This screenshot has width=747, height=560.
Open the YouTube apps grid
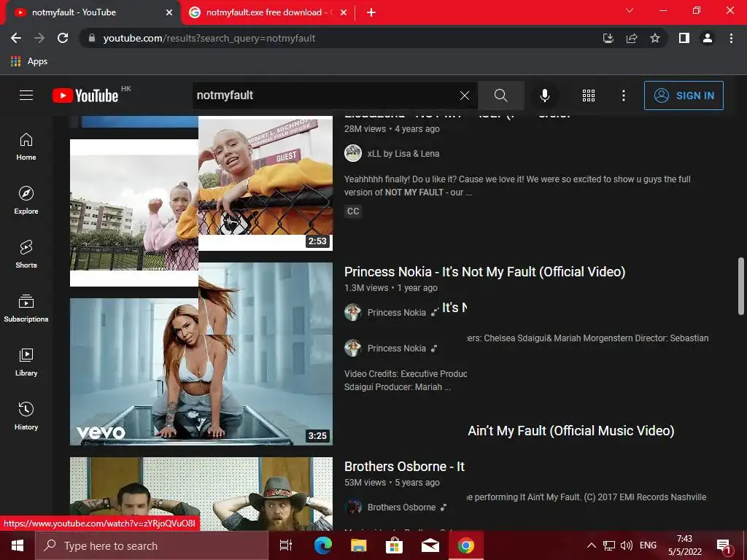tap(589, 96)
